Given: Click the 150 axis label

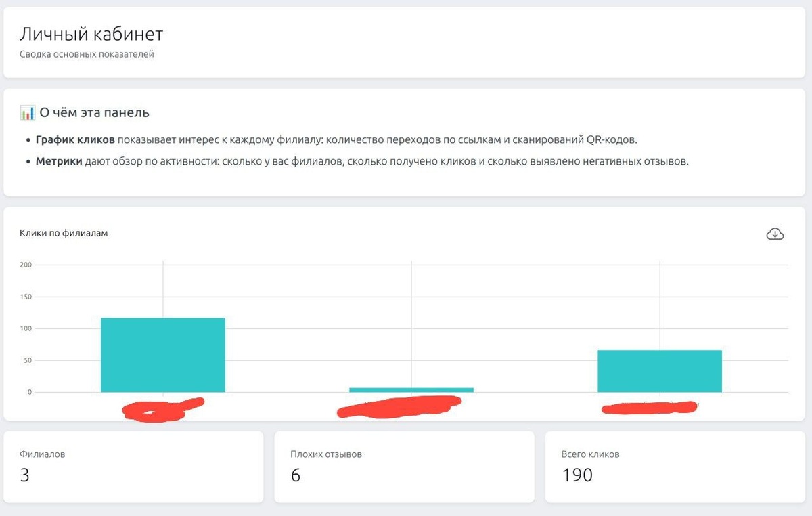Looking at the screenshot, I should click(26, 297).
